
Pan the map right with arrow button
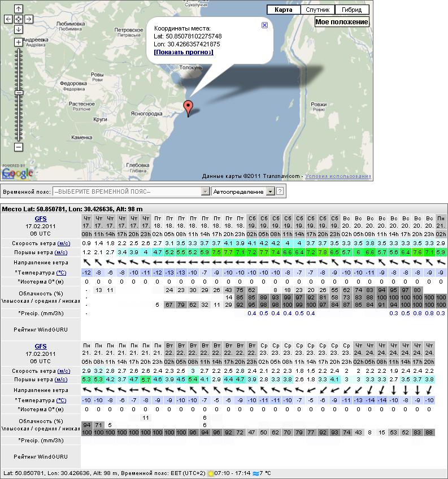[28, 19]
